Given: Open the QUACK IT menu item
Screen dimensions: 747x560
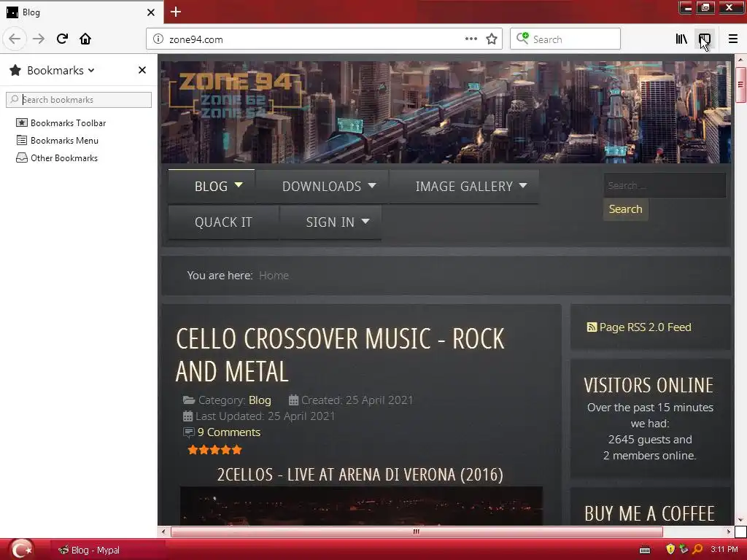Looking at the screenshot, I should [223, 222].
